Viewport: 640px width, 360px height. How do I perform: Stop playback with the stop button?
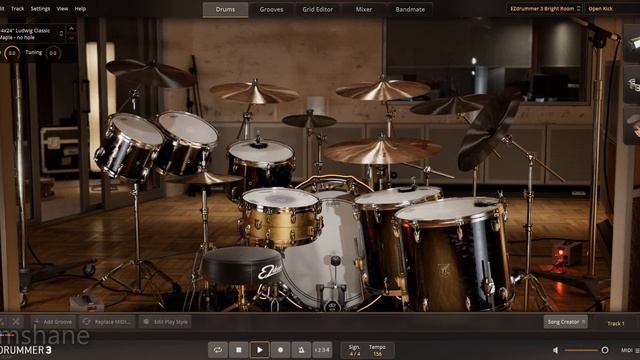point(239,350)
